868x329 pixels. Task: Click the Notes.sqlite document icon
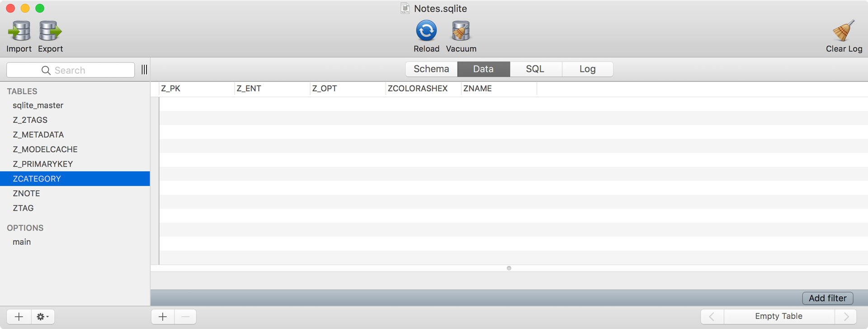pyautogui.click(x=405, y=9)
